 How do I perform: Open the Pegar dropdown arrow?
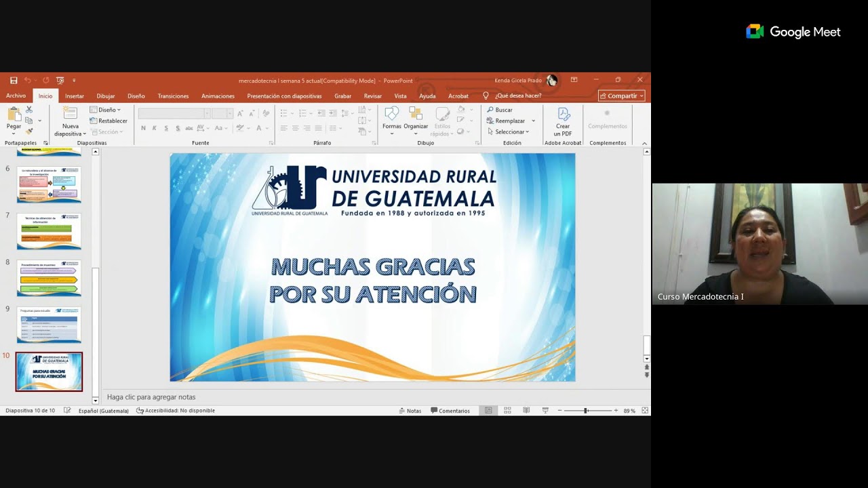click(14, 132)
